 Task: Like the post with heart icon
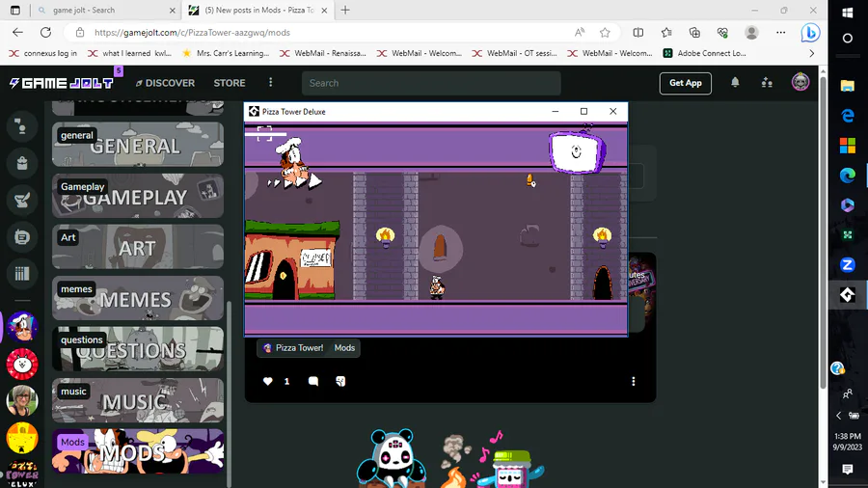click(x=267, y=381)
